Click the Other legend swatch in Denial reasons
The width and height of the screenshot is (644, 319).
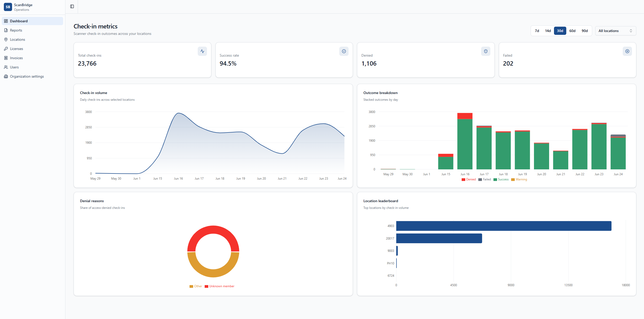191,286
